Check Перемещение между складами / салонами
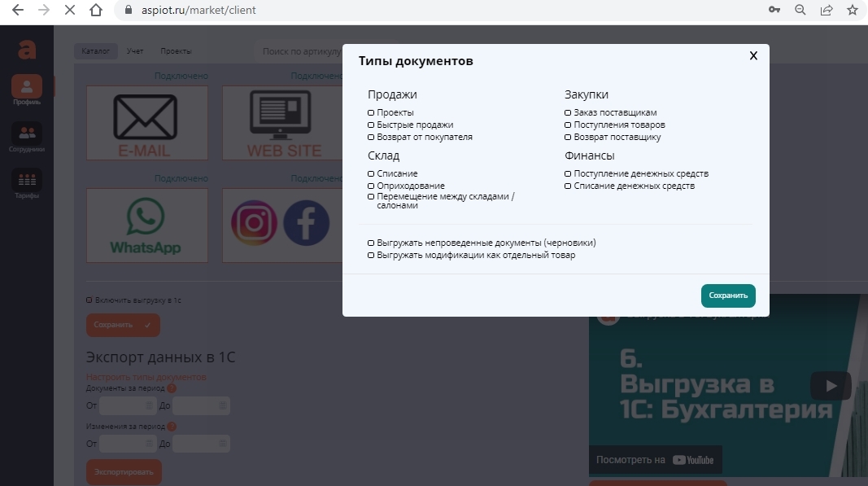Image resolution: width=868 pixels, height=486 pixels. pos(371,196)
